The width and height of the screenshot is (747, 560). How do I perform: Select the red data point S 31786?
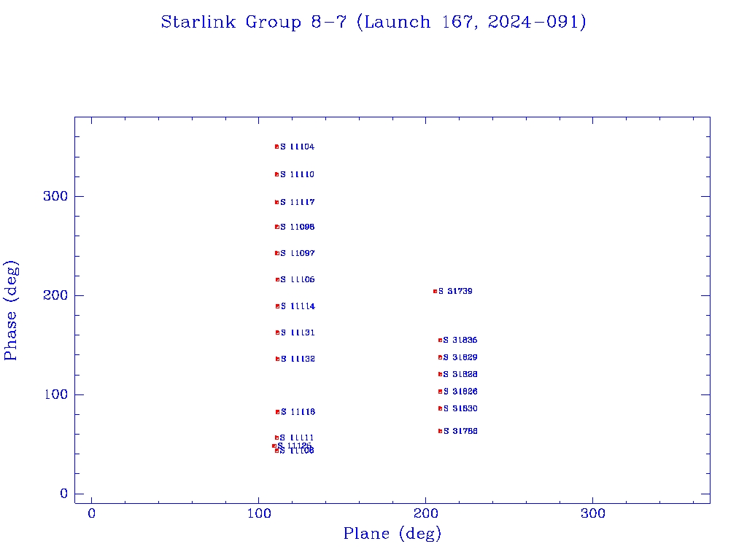440,431
